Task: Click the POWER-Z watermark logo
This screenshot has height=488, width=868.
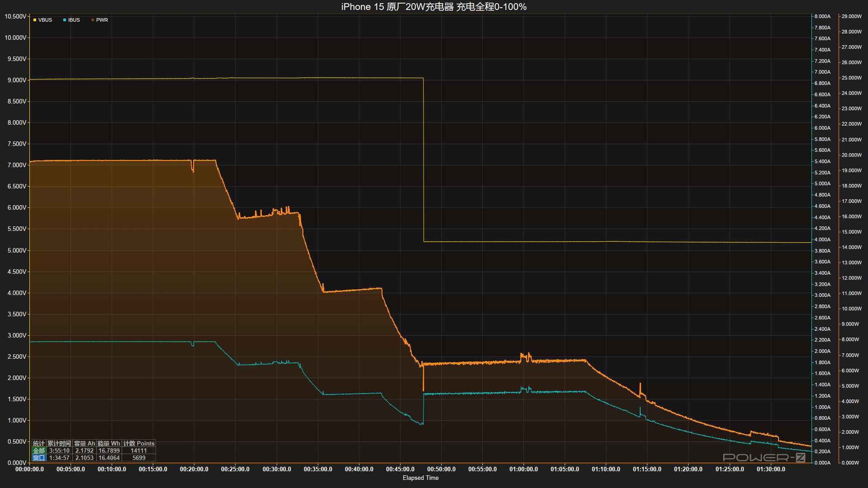Action: [x=764, y=457]
